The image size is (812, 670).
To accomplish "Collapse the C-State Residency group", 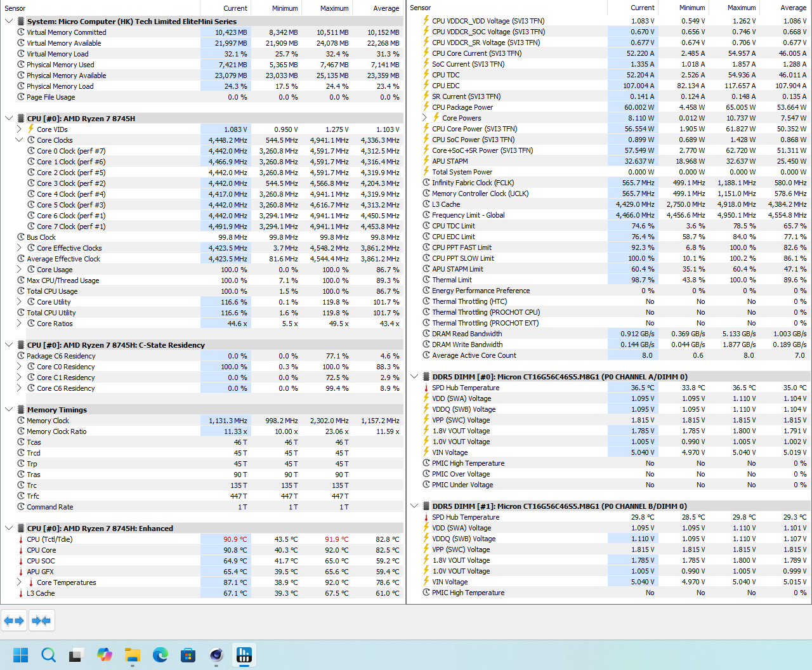I will 9,345.
